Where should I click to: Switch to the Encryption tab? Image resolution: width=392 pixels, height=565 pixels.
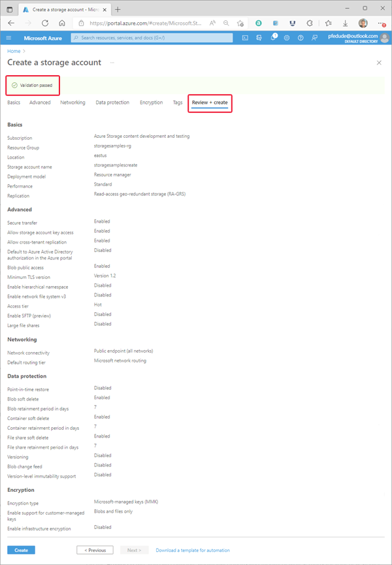point(152,103)
